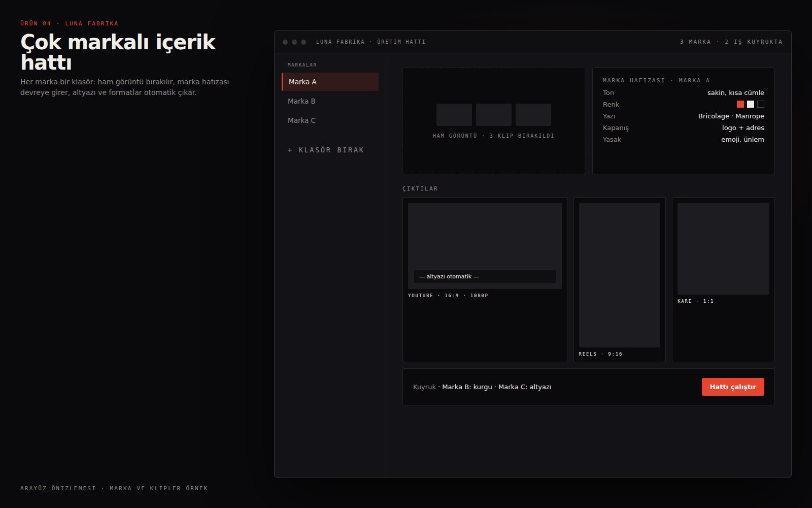Click the "altyazı otomatik" subtitle bar

[x=485, y=276]
